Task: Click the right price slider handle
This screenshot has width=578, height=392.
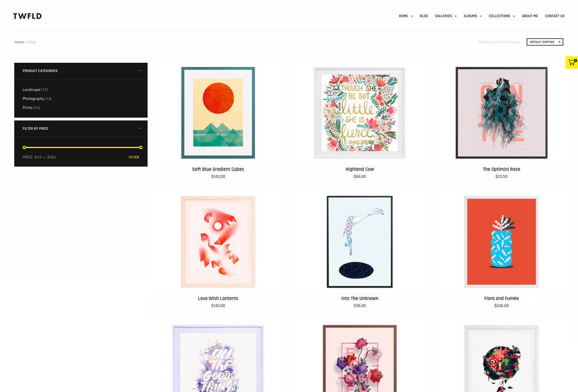Action: pos(141,147)
